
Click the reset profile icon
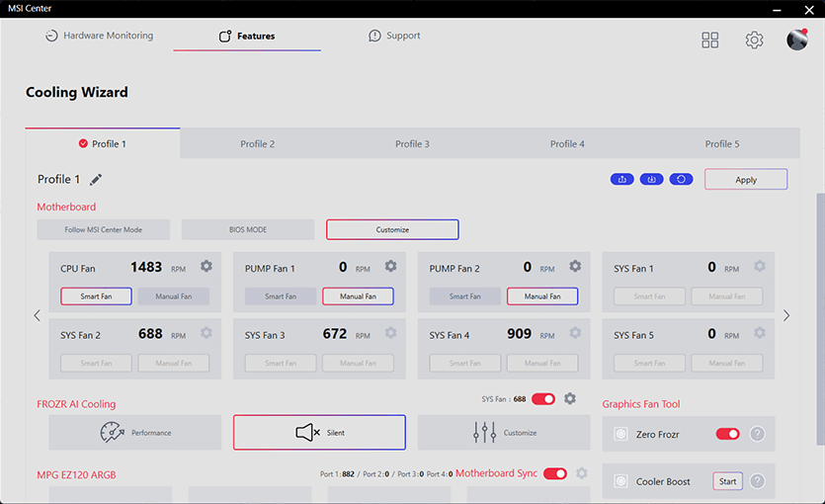[x=681, y=179]
